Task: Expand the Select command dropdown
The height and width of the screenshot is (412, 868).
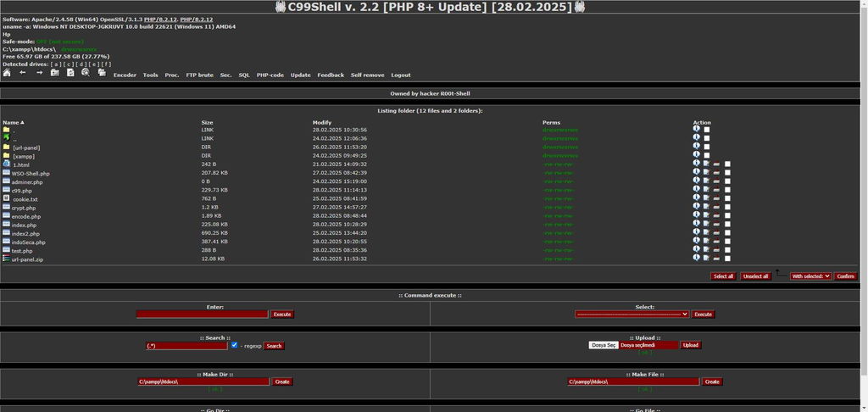Action: click(x=632, y=314)
